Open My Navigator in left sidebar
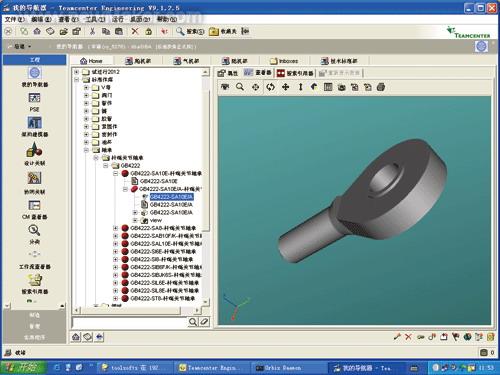The image size is (500, 375). (35, 77)
